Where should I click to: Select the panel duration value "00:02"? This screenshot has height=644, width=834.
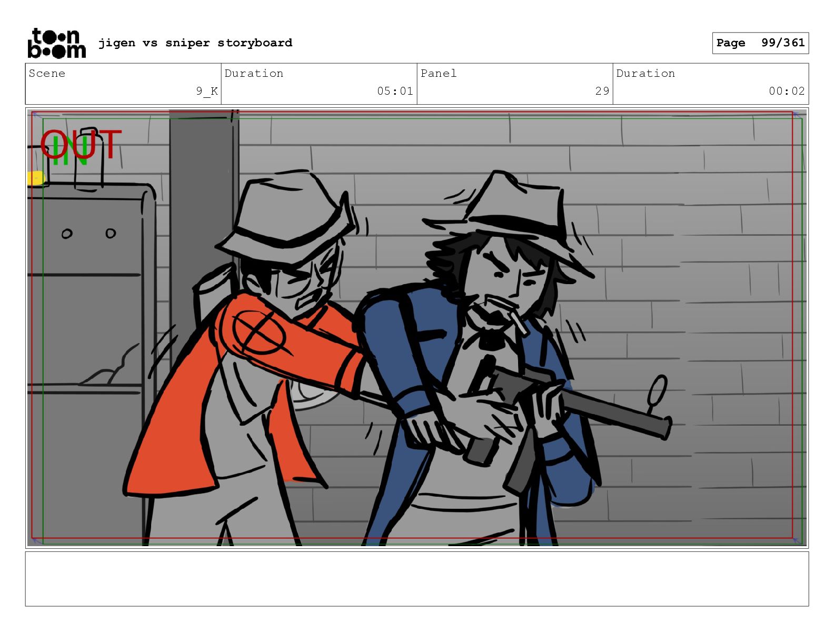787,91
